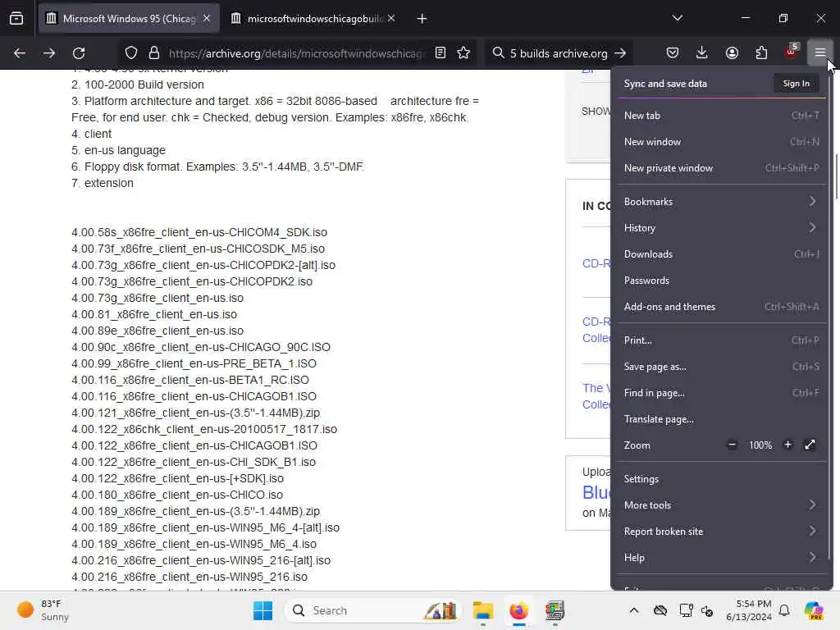Screen dimensions: 840x630
Task: Open Add-ons and themes
Action: pos(721,307)
